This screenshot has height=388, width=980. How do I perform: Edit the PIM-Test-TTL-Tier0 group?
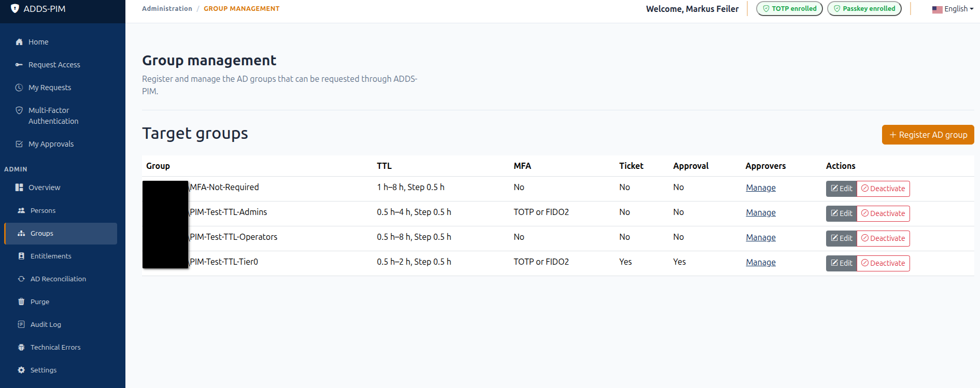(x=842, y=263)
